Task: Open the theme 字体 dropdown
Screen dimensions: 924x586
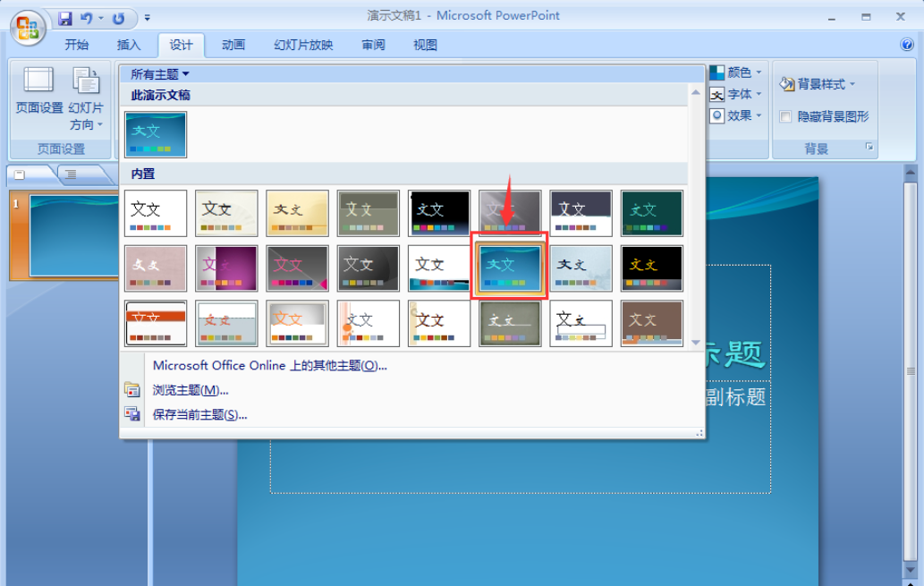Action: point(736,94)
